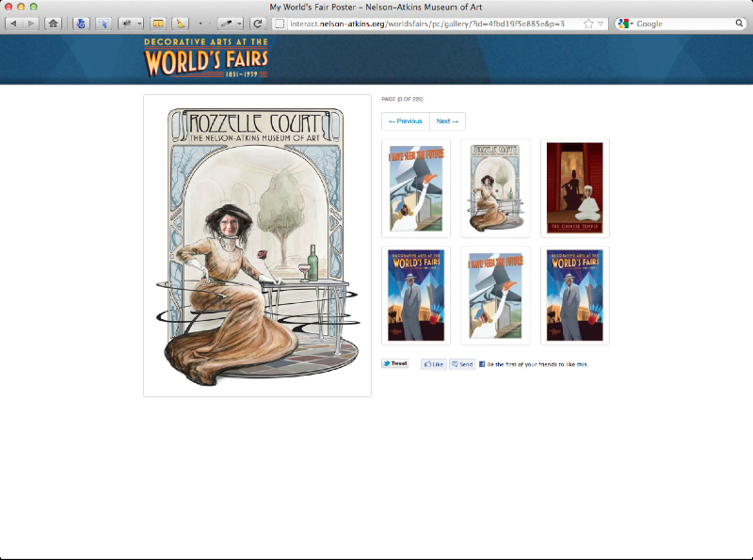
Task: Click the ruler measuring toolbar icon
Action: click(x=158, y=24)
